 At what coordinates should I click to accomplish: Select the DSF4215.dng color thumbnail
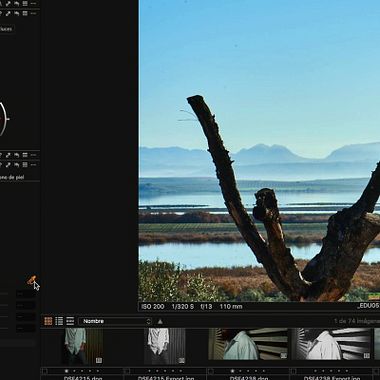83,346
